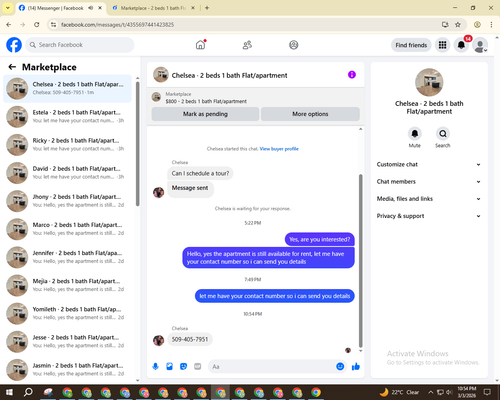Click the chat messages scrollbar
Viewport: 500px width, 400px height.
coord(360,261)
